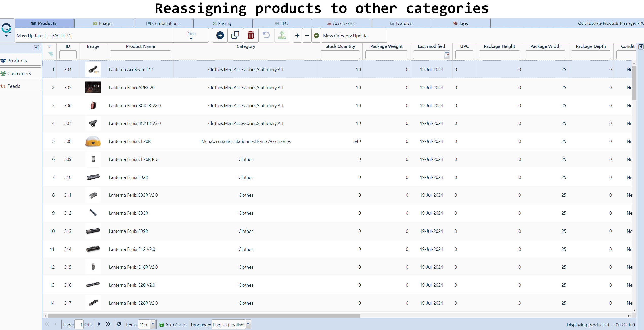Image resolution: width=644 pixels, height=330 pixels.
Task: Open the calendar in Last modified filter
Action: [447, 55]
